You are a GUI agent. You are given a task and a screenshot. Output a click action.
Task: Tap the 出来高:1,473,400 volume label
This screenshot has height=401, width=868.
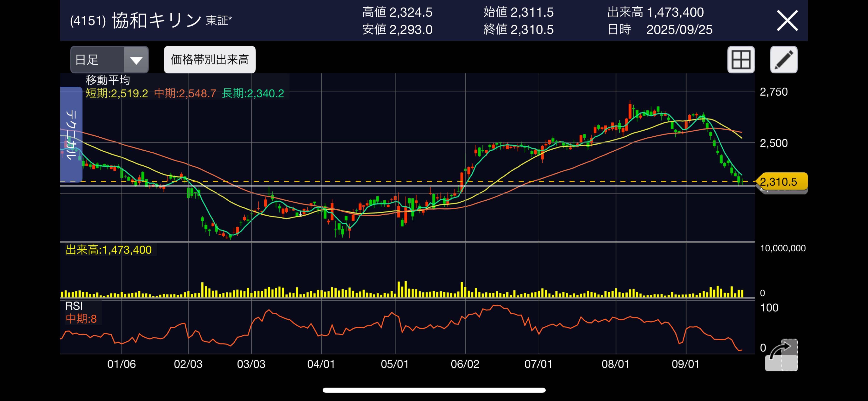click(108, 250)
